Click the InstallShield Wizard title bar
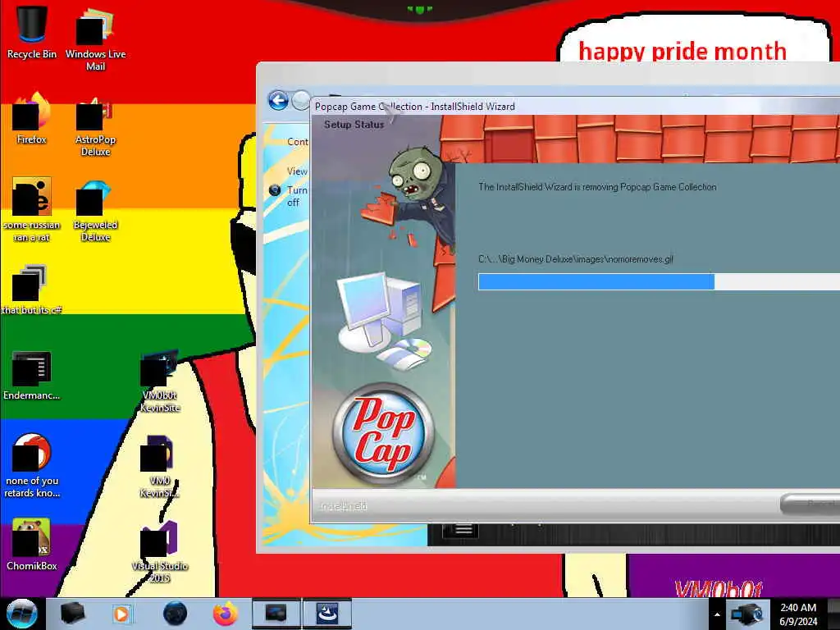Screen dimensions: 840x630 pyautogui.click(x=575, y=106)
